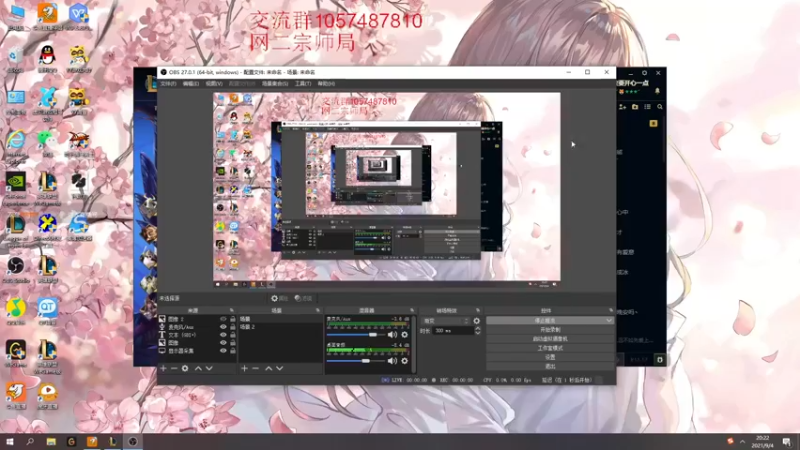800x450 pixels.
Task: Remove selected source with the minus icon
Action: tap(174, 368)
